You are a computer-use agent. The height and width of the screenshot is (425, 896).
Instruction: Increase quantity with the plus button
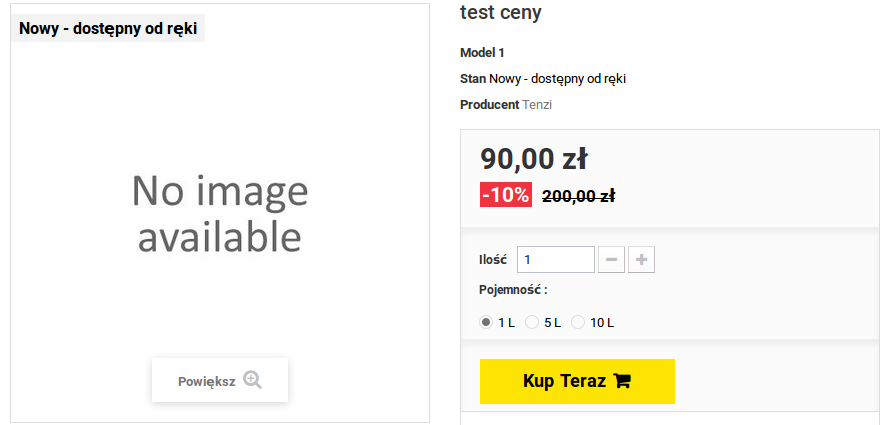click(x=642, y=260)
